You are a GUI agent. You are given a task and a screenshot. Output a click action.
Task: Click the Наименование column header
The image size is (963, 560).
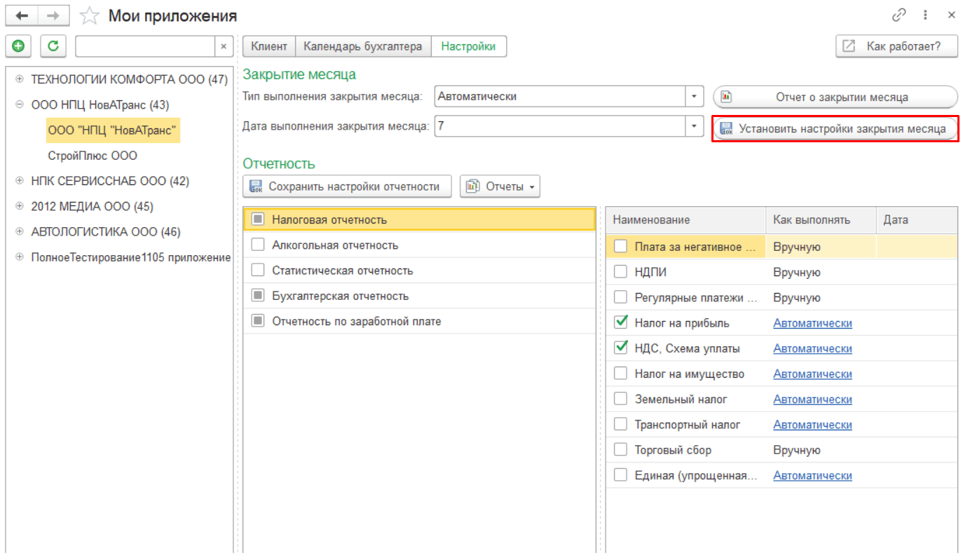[686, 220]
